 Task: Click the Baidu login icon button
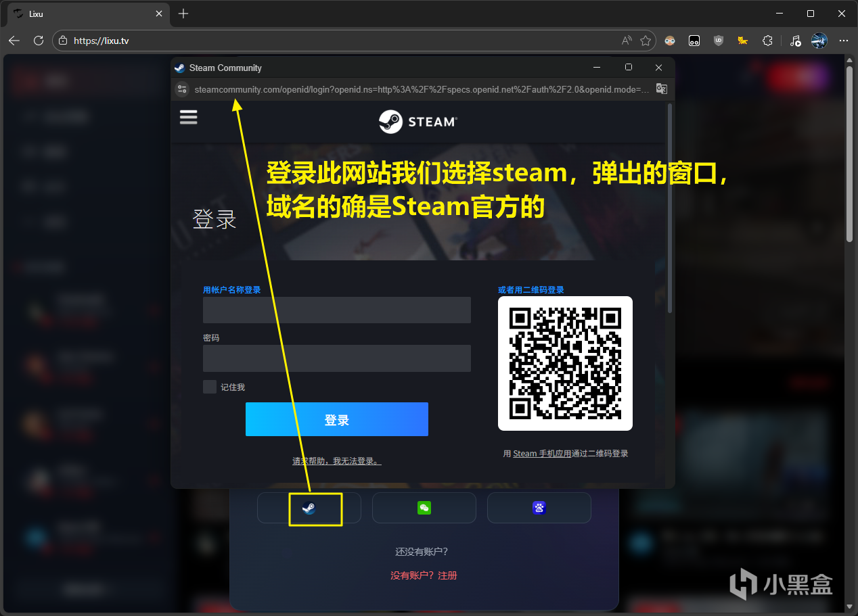[x=539, y=508]
